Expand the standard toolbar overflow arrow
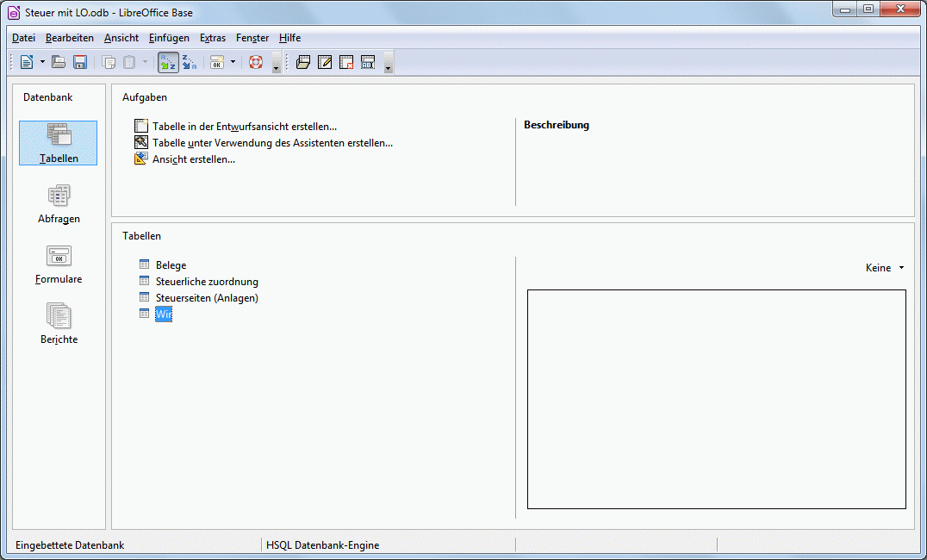The width and height of the screenshot is (927, 560). 276,63
